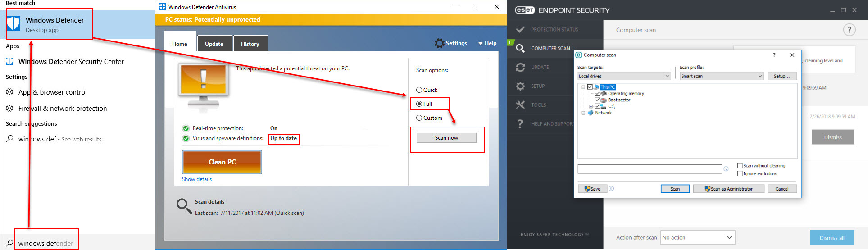Close the Computer scan dialog
Viewport: 868px width, 250px height.
point(792,55)
